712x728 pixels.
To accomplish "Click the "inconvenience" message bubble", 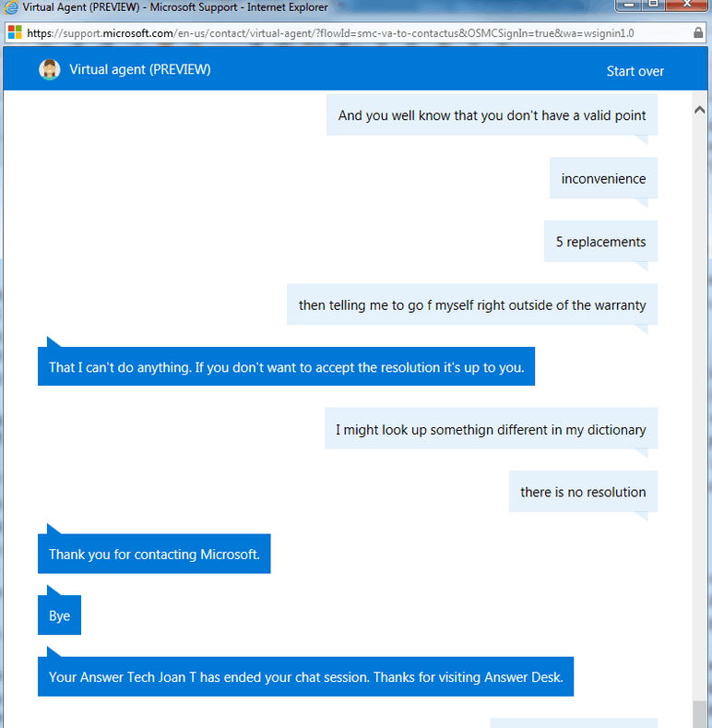I will [x=603, y=179].
